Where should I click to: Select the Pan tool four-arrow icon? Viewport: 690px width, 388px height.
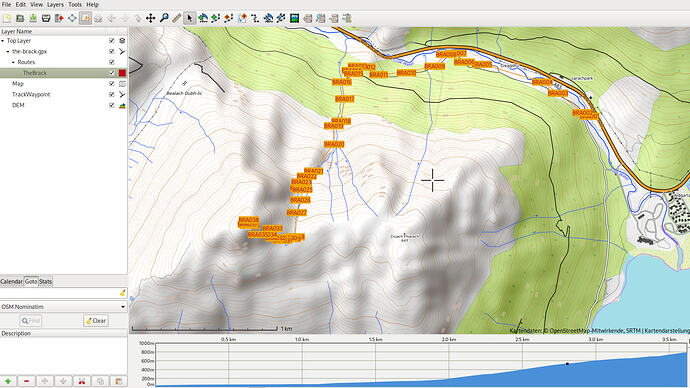[x=150, y=18]
